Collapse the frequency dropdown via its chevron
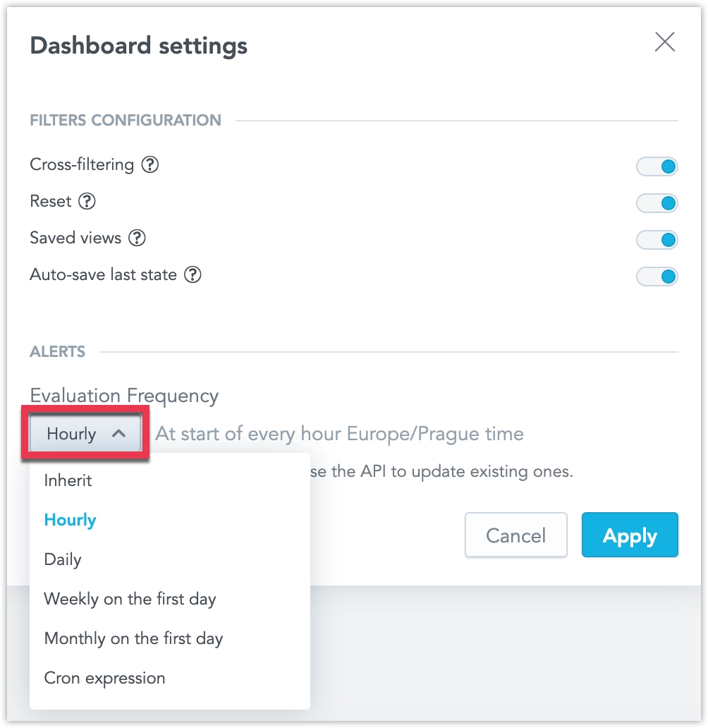The width and height of the screenshot is (708, 728). [118, 434]
